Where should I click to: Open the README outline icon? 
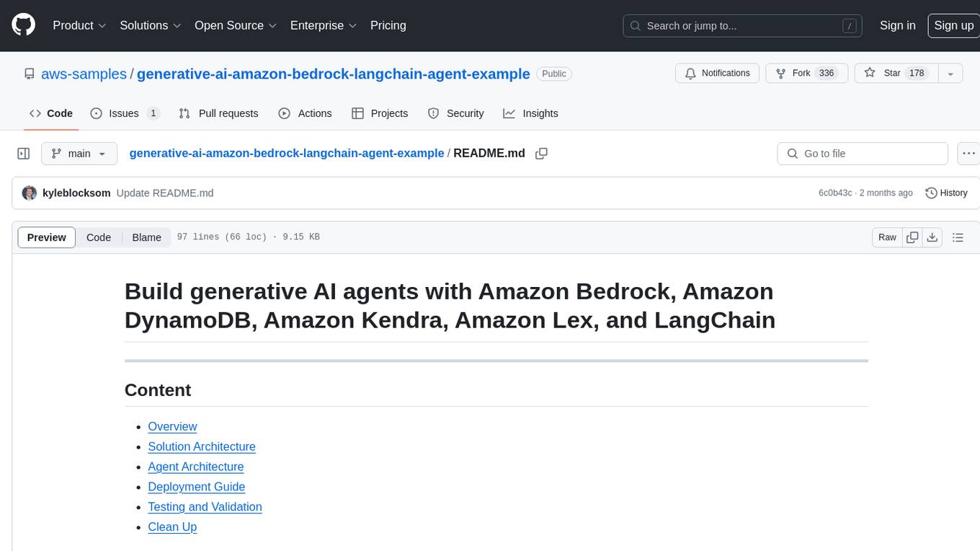(x=958, y=237)
